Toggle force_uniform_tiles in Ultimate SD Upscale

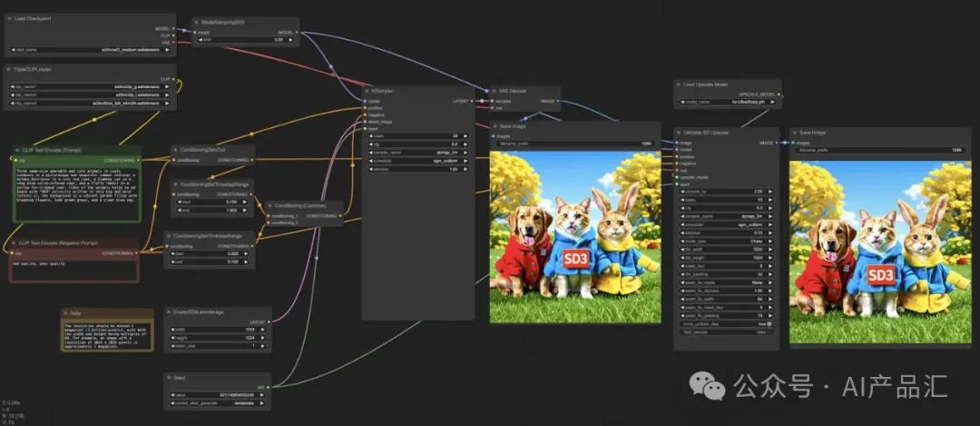727,324
